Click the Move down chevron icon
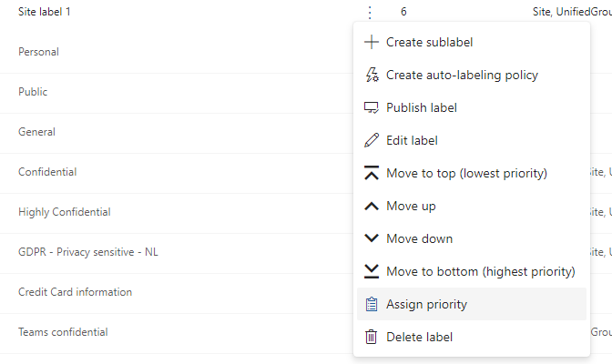This screenshot has width=612, height=364. tap(371, 238)
